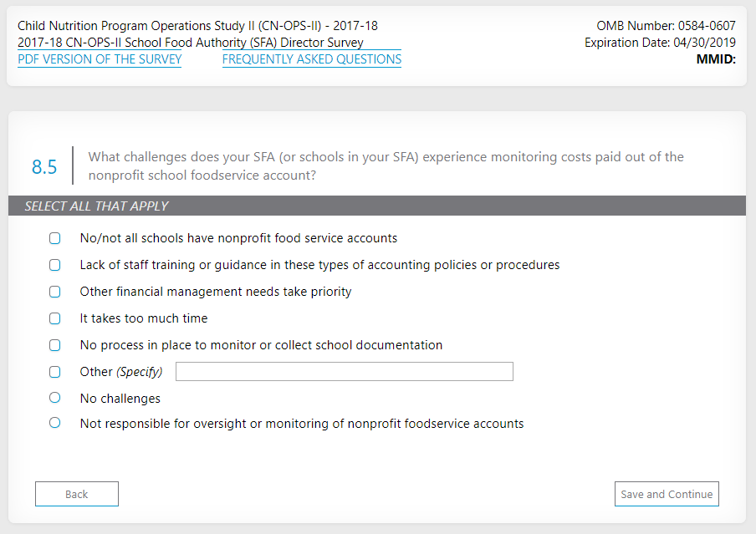Viewport: 756px width, 534px height.
Task: Click the 'MMID:' label in header
Action: click(715, 59)
